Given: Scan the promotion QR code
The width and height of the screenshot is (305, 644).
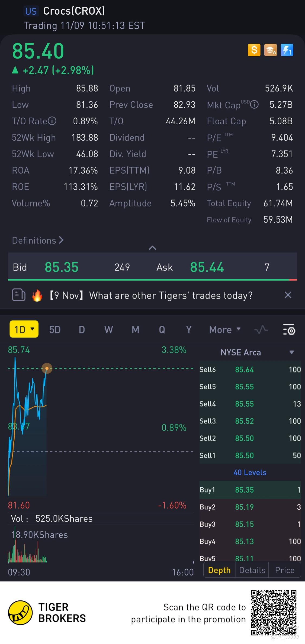Looking at the screenshot, I should (274, 612).
